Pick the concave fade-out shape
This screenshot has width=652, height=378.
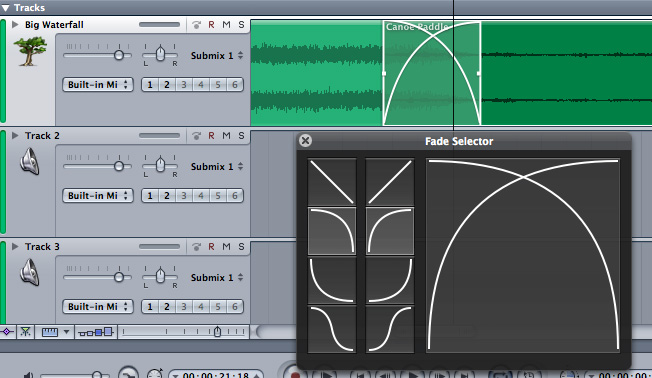click(332, 280)
